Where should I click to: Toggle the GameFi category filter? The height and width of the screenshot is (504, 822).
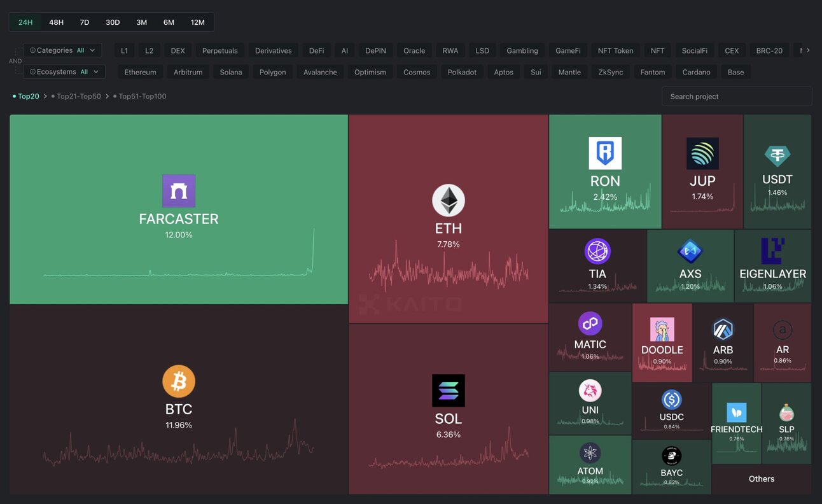pyautogui.click(x=568, y=51)
